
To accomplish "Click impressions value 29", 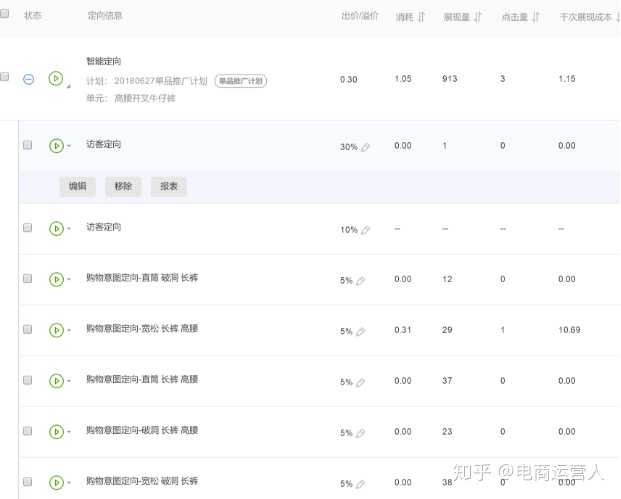I will [447, 330].
